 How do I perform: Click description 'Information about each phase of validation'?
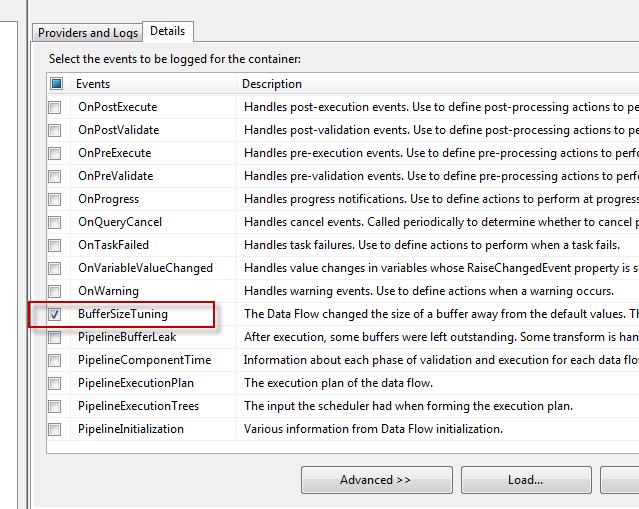click(441, 360)
